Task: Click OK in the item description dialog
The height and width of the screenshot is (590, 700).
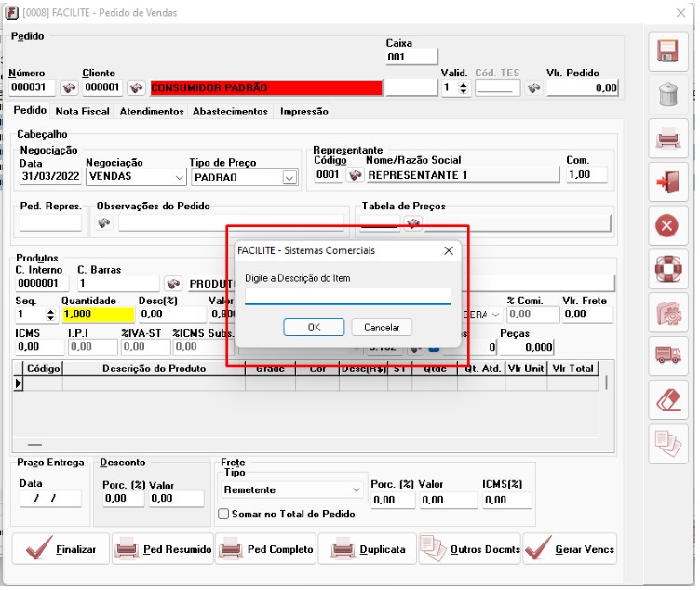Action: pyautogui.click(x=314, y=328)
